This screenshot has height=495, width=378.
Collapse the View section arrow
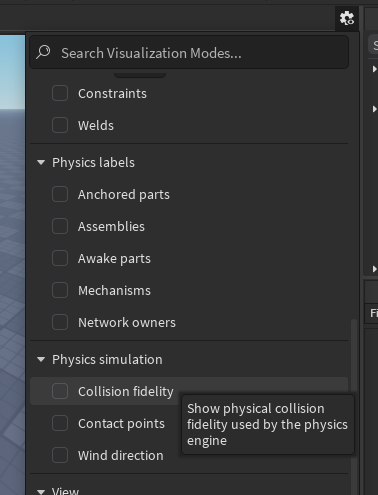click(x=41, y=492)
